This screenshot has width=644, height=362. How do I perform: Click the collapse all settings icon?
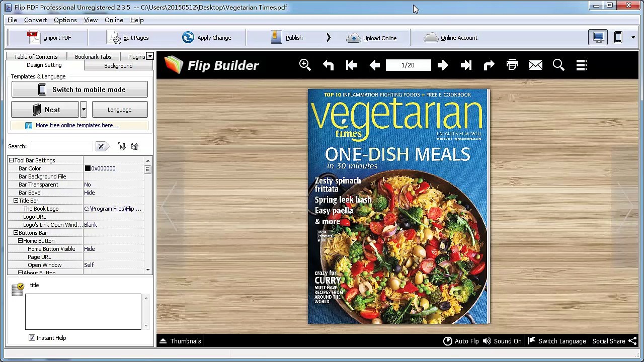click(134, 146)
